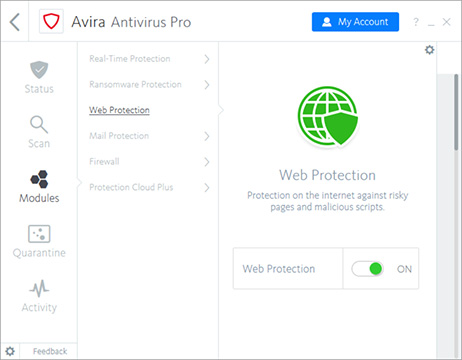This screenshot has width=462, height=360.
Task: Click the Feedback link
Action: click(50, 351)
